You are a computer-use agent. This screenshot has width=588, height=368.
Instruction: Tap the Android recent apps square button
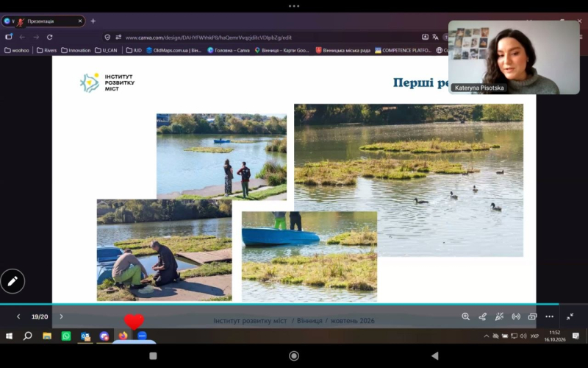coord(153,355)
